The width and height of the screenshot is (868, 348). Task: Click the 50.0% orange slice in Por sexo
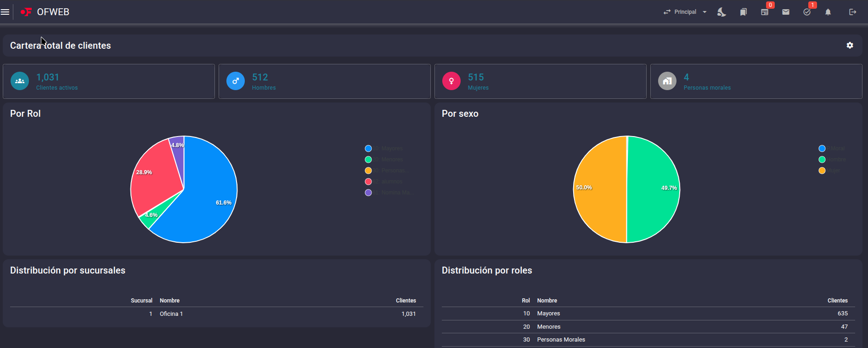(x=599, y=189)
